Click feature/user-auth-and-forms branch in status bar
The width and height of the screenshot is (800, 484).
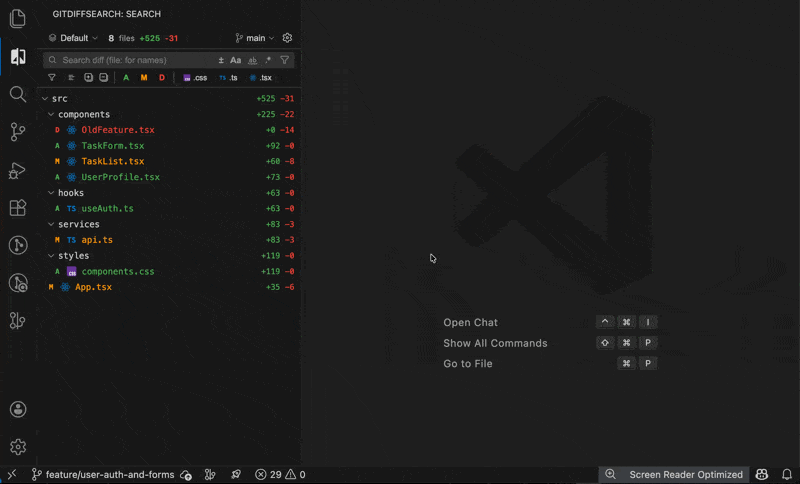[x=103, y=475]
